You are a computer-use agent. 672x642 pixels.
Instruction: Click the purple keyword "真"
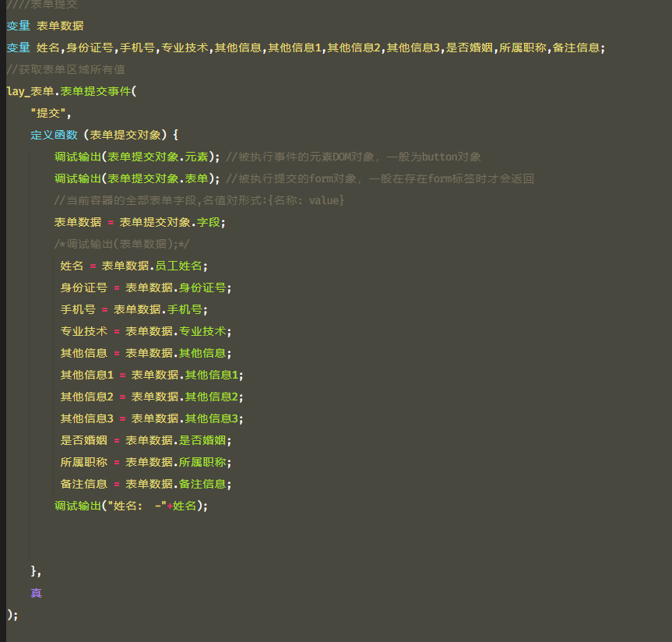(x=36, y=594)
